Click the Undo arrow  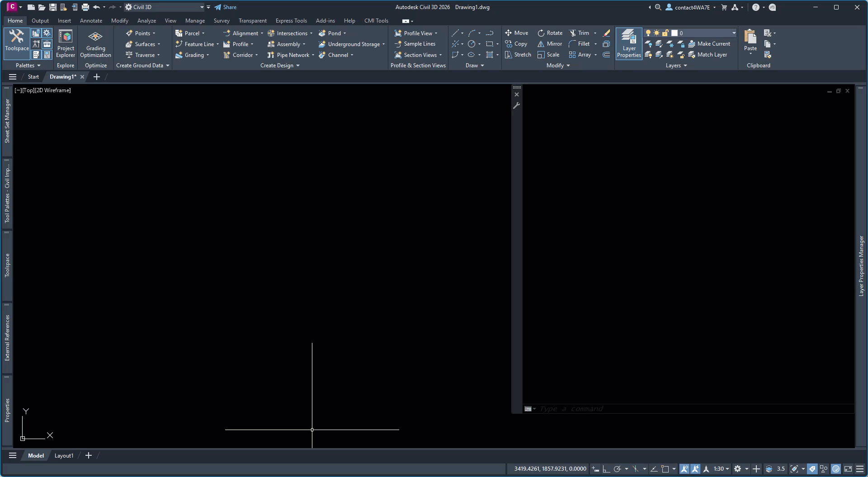click(x=96, y=7)
